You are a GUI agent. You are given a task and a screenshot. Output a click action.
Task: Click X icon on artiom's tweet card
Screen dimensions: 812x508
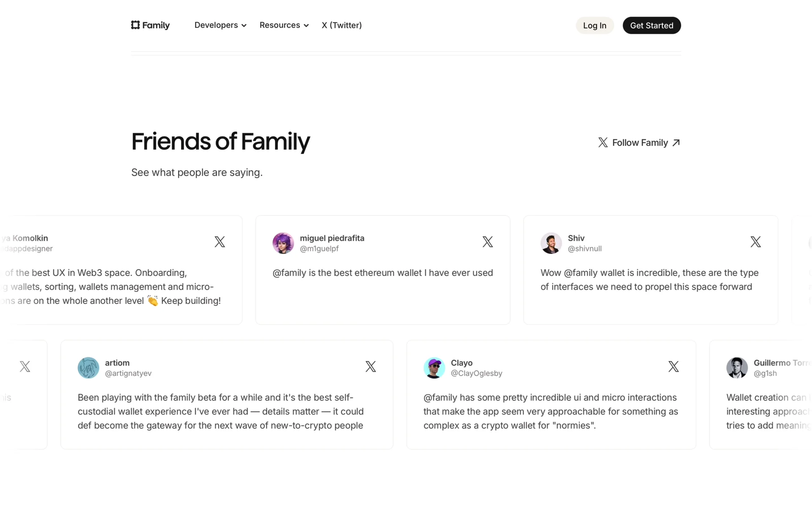[370, 366]
